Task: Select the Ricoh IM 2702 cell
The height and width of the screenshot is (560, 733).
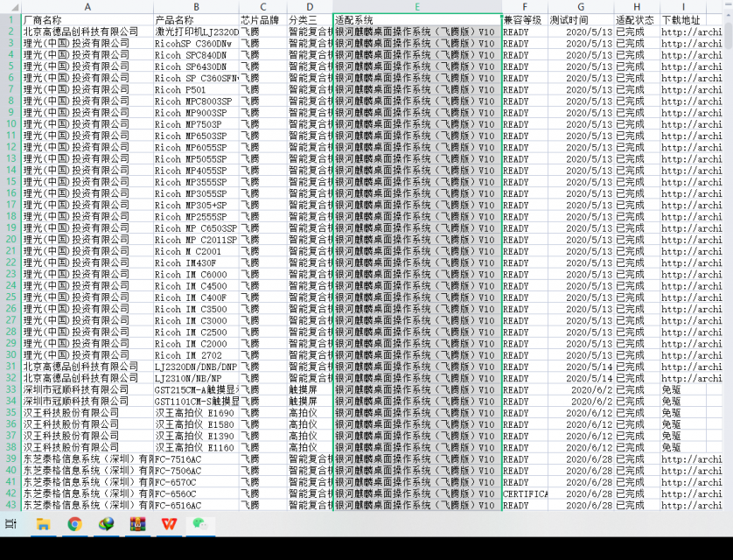Action: pyautogui.click(x=196, y=355)
